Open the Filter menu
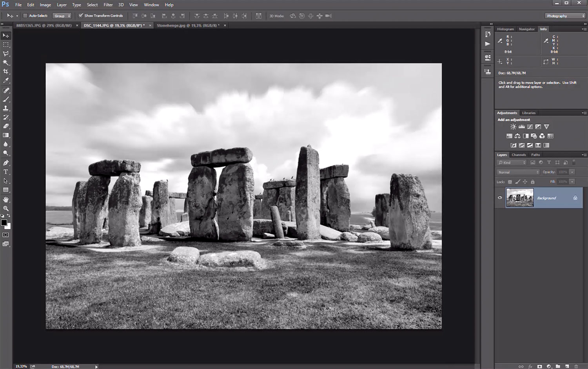 click(108, 5)
